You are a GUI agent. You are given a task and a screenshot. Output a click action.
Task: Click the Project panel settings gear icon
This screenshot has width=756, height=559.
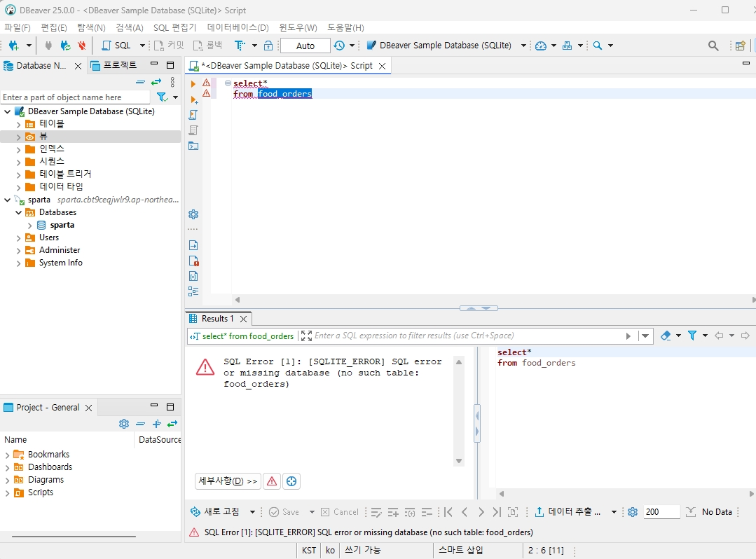[x=124, y=424]
